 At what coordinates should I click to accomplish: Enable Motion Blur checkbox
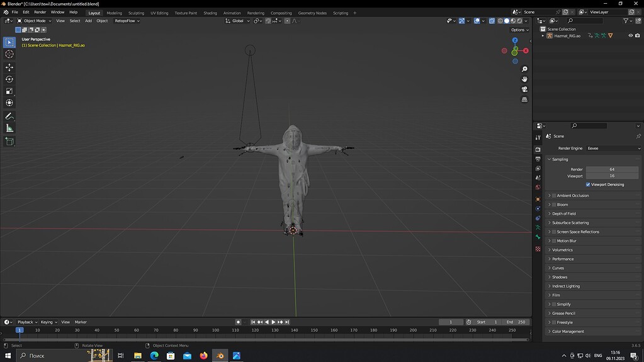pos(554,240)
